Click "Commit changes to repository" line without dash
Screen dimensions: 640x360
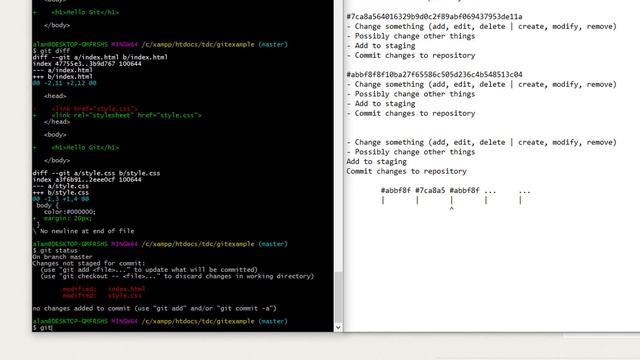pyautogui.click(x=406, y=171)
